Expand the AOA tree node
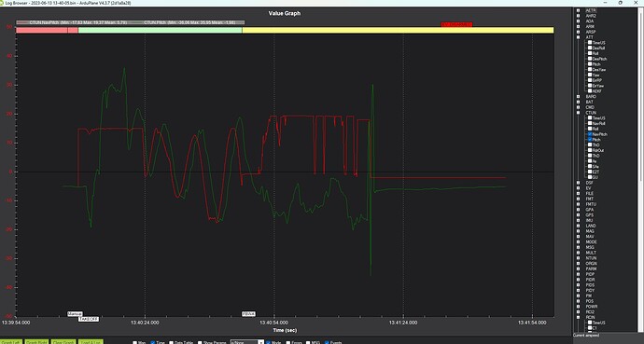 point(579,21)
